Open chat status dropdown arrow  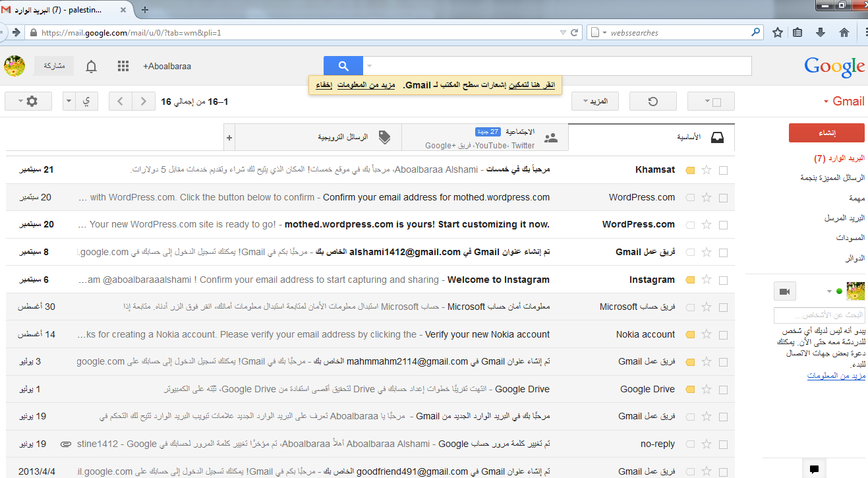tap(829, 291)
